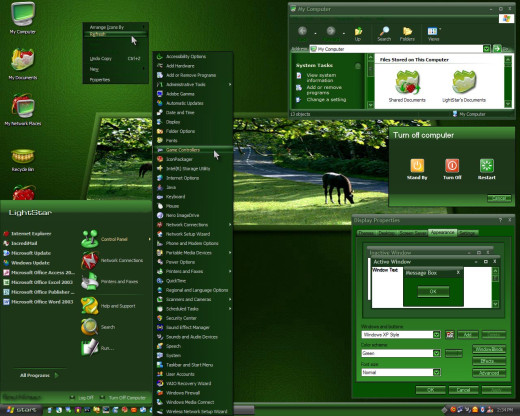Screen dimensions: 520x416
Task: Choose Refresh in desktop context menu
Action: pyautogui.click(x=115, y=34)
